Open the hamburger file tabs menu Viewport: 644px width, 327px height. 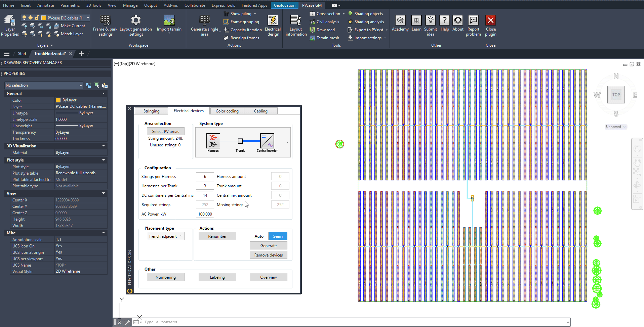[x=7, y=54]
